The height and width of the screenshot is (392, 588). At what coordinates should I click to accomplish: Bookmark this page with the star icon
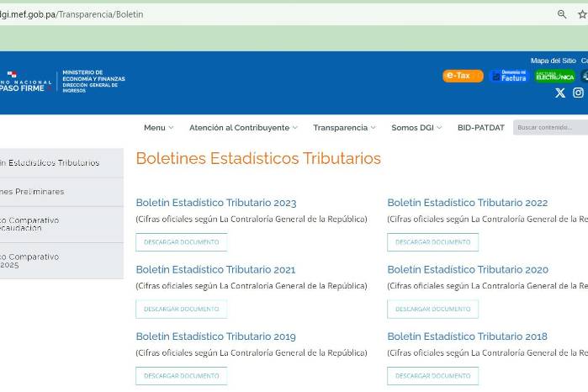click(x=582, y=14)
